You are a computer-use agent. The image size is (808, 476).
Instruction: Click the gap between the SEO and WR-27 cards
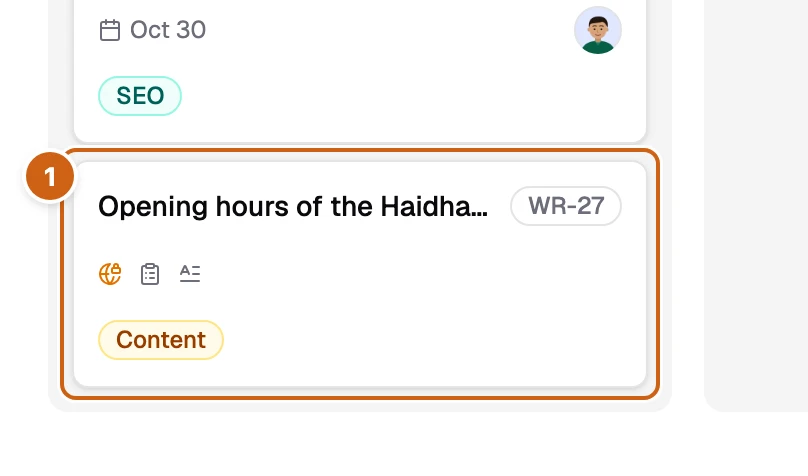click(x=360, y=146)
